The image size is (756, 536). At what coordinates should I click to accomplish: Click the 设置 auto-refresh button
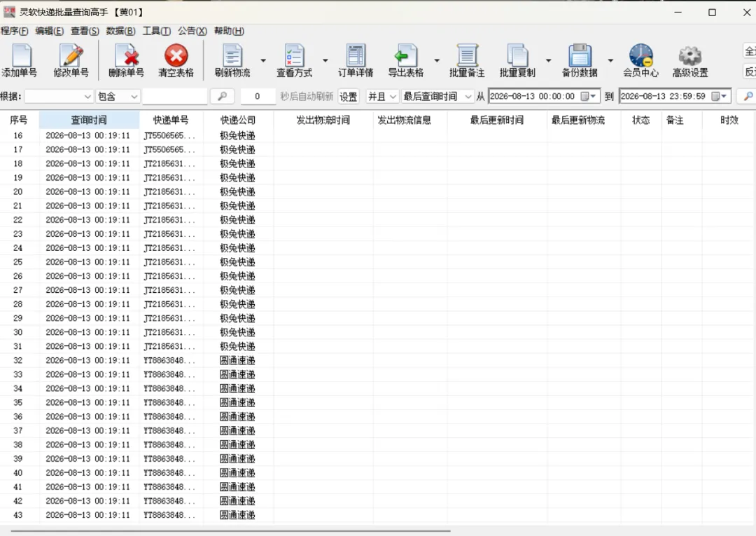click(x=348, y=97)
